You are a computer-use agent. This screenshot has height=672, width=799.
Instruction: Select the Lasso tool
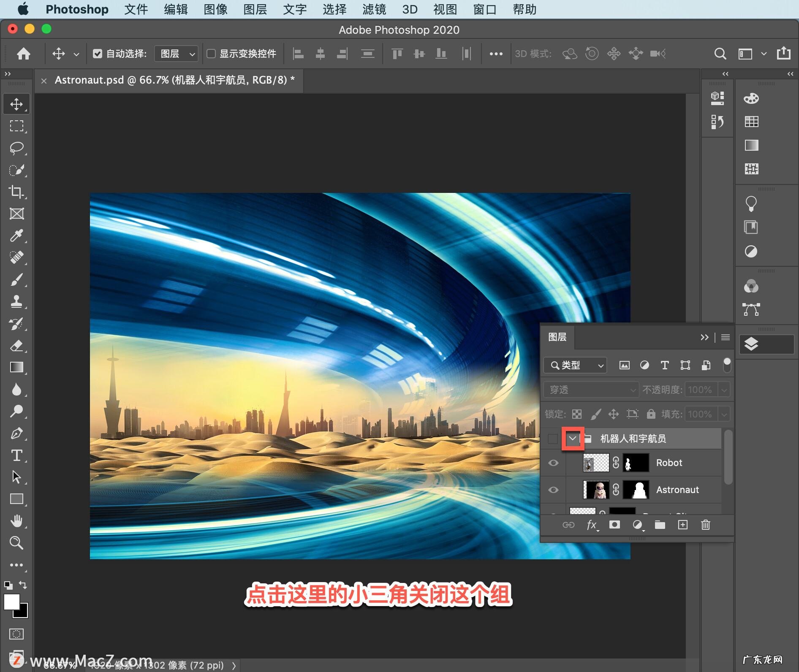16,148
